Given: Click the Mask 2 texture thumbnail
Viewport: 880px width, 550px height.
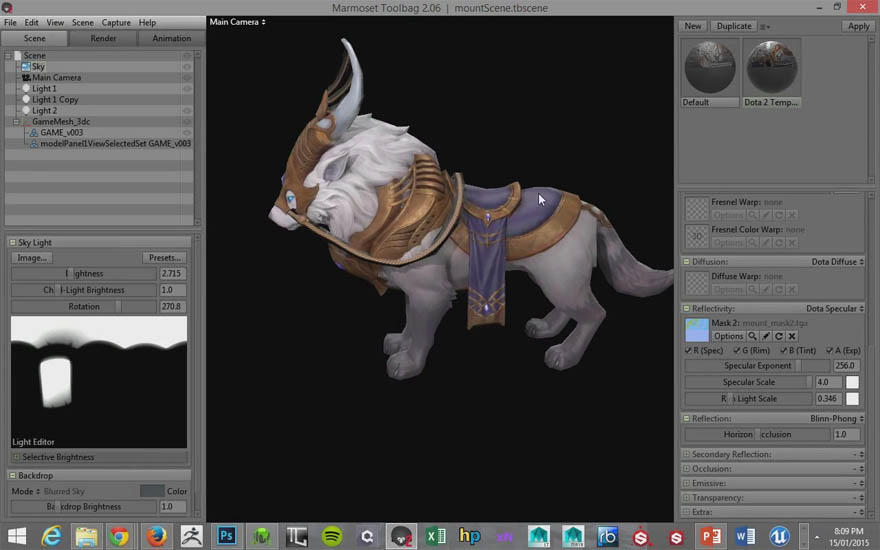Looking at the screenshot, I should click(x=696, y=330).
